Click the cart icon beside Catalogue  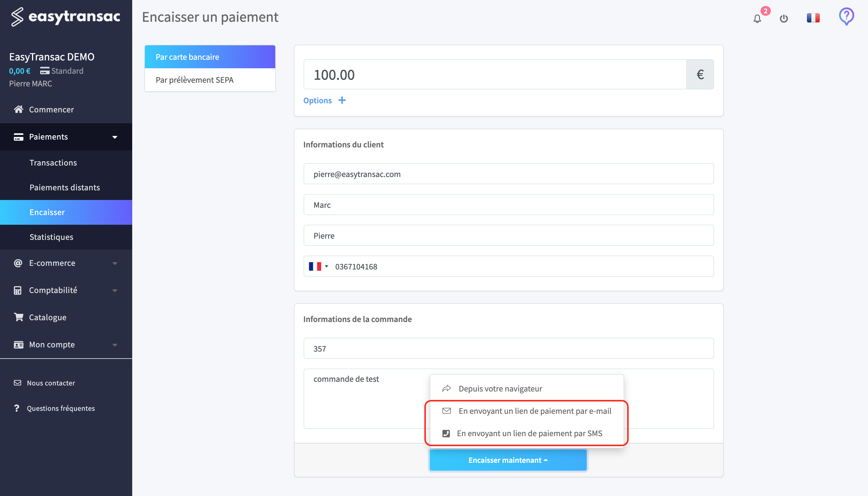pyautogui.click(x=18, y=317)
